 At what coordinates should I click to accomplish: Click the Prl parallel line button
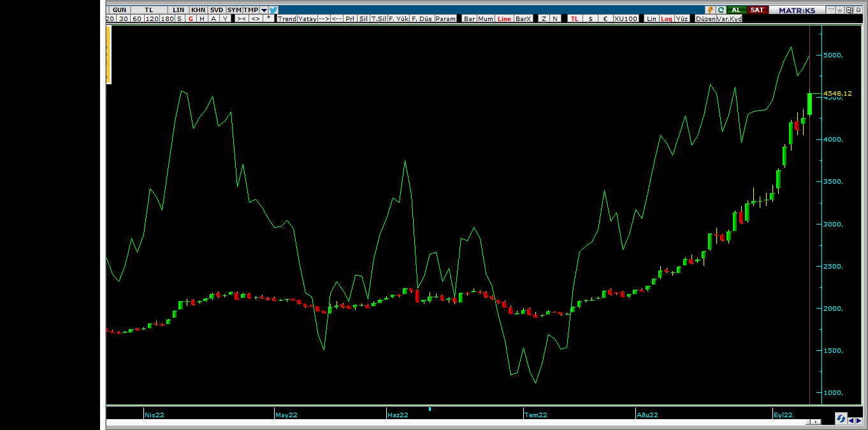[x=350, y=19]
